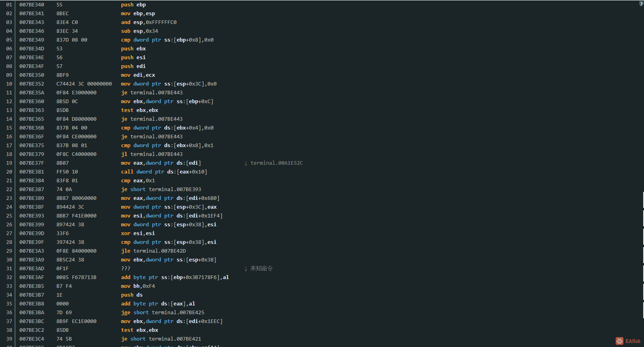This screenshot has height=347, width=644.
Task: Select opcode bytes C74424 3C 00000000
Action: (84, 84)
